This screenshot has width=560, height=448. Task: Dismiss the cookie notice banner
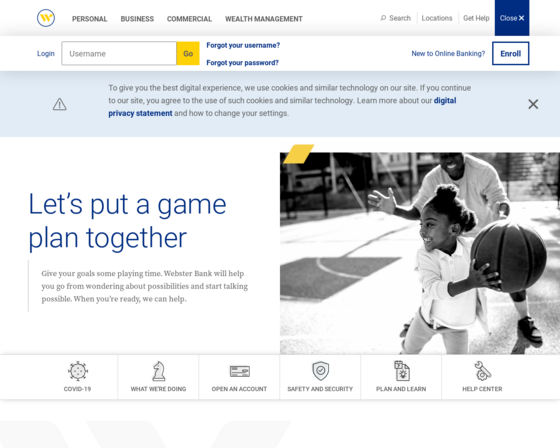(533, 104)
